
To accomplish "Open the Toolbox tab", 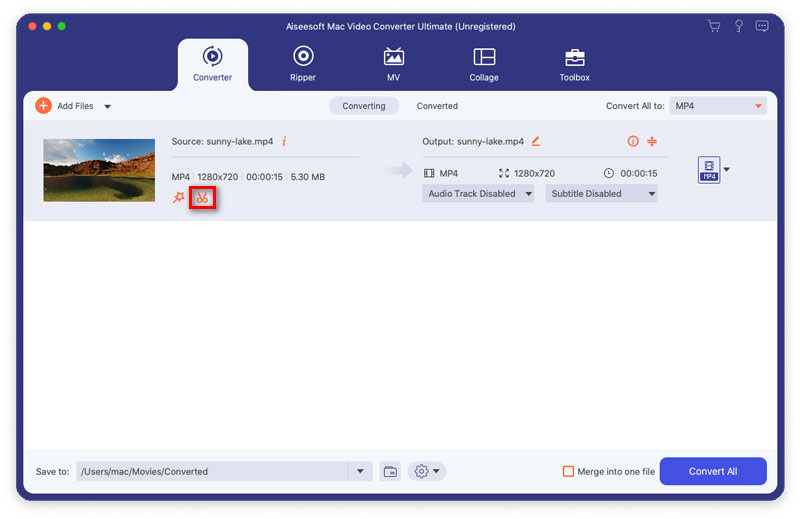I will tap(574, 64).
